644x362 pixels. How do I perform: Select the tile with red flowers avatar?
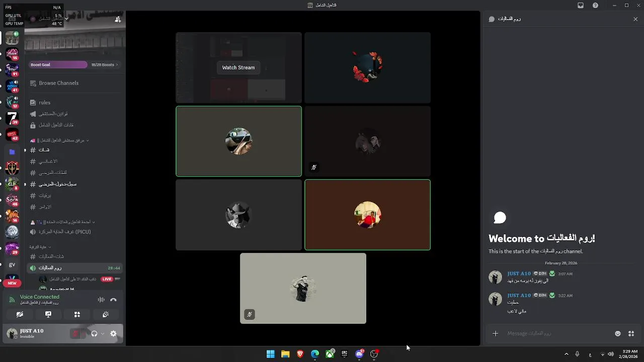(x=367, y=67)
